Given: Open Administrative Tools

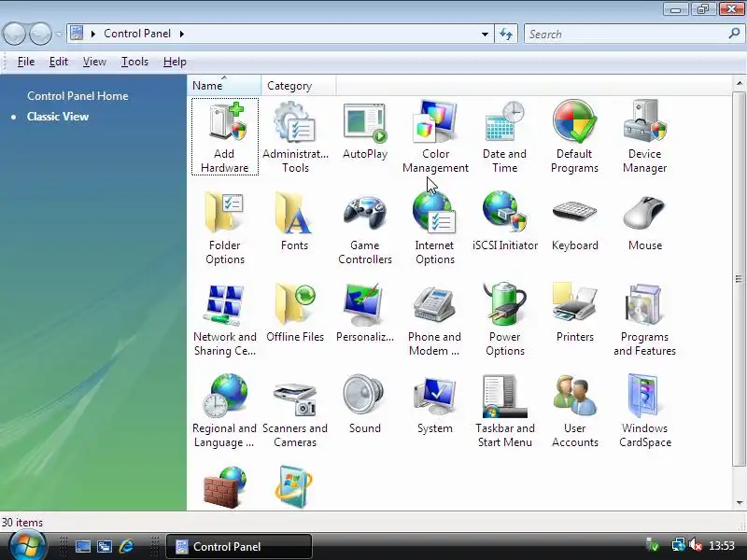Looking at the screenshot, I should (295, 136).
